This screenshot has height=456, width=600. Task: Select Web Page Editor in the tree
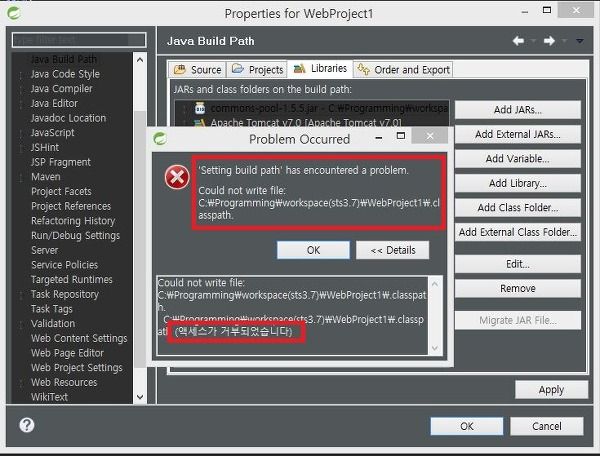coord(67,353)
